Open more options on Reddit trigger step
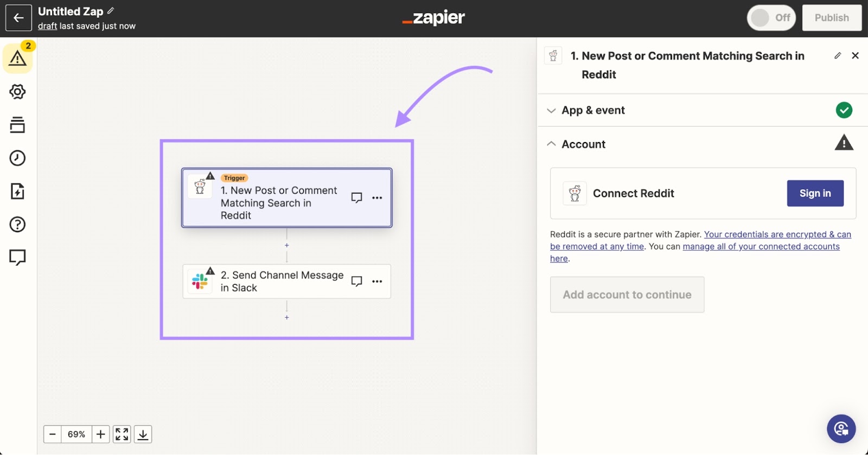The height and width of the screenshot is (455, 868). click(x=377, y=198)
